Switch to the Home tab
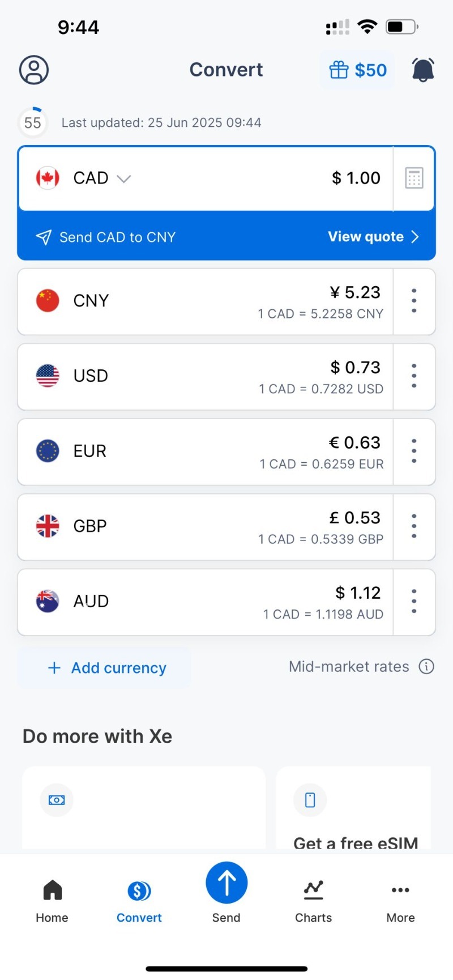This screenshot has height=980, width=453. (x=52, y=901)
